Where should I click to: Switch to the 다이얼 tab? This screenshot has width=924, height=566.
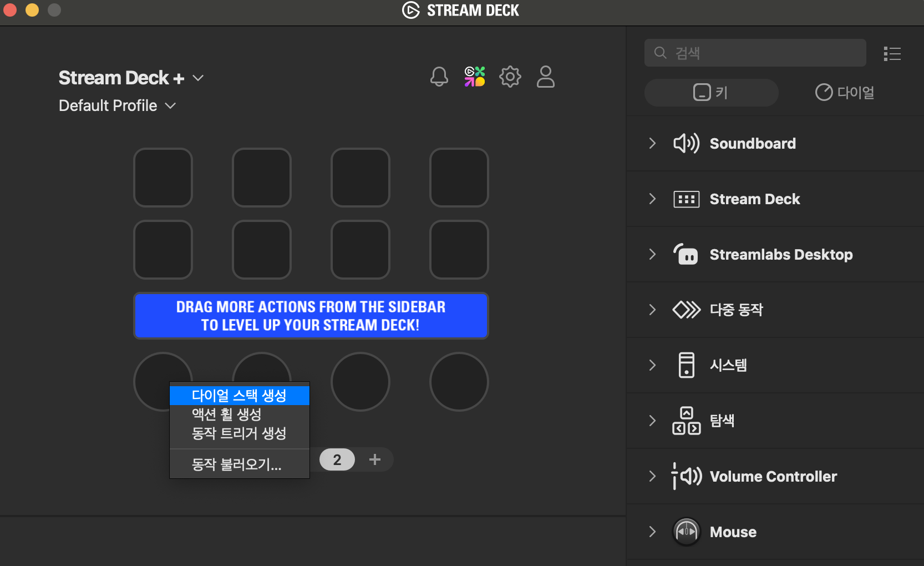point(845,92)
